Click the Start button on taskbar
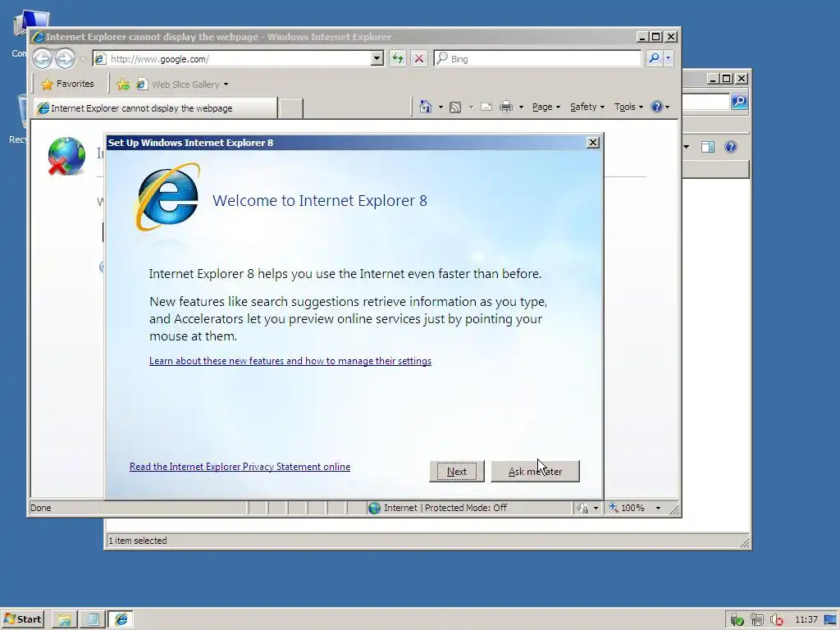This screenshot has width=840, height=630. (22, 619)
